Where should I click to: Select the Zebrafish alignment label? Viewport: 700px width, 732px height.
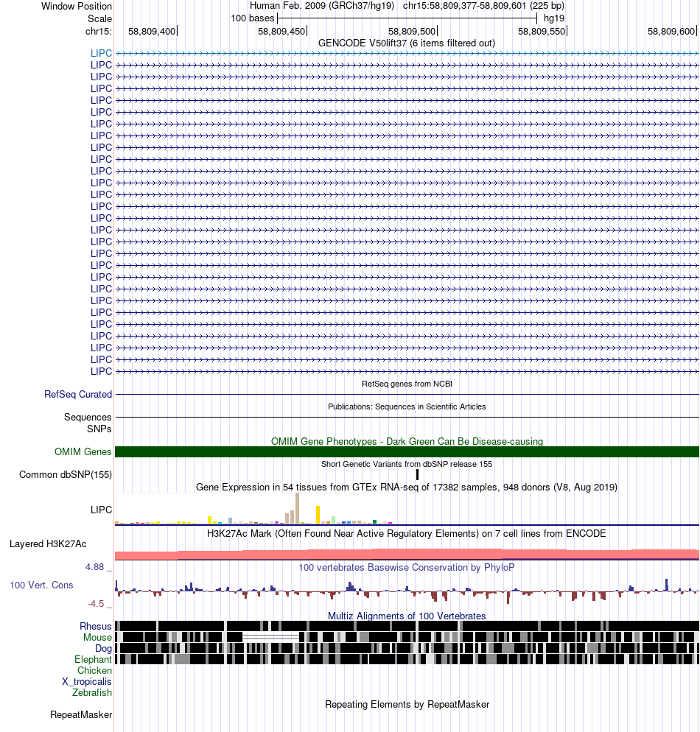[x=92, y=692]
